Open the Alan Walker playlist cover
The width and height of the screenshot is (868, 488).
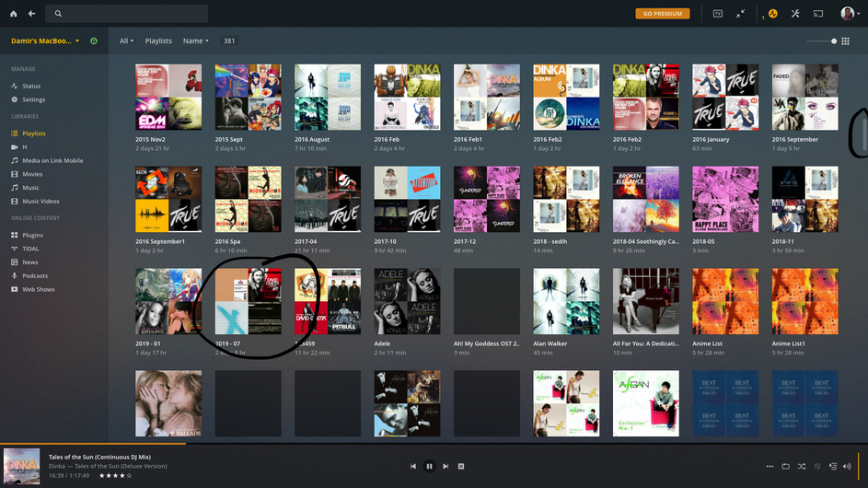566,301
